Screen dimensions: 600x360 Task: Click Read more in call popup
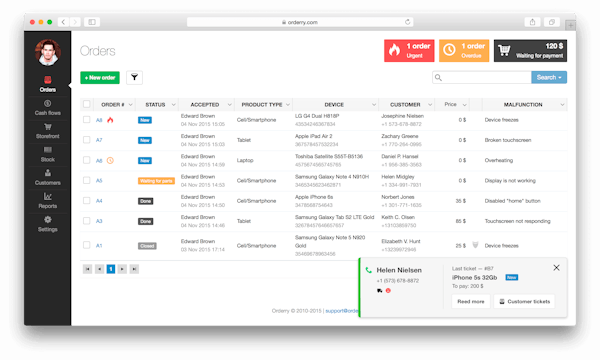tap(471, 301)
